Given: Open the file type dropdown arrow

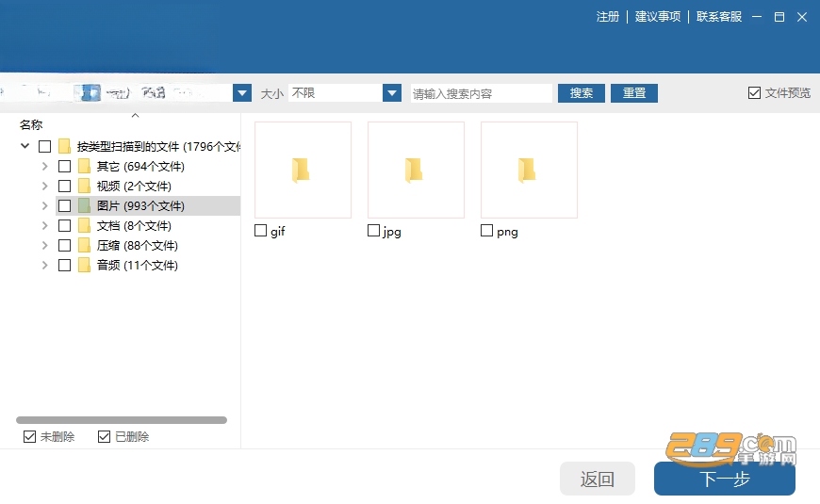Looking at the screenshot, I should pos(242,93).
